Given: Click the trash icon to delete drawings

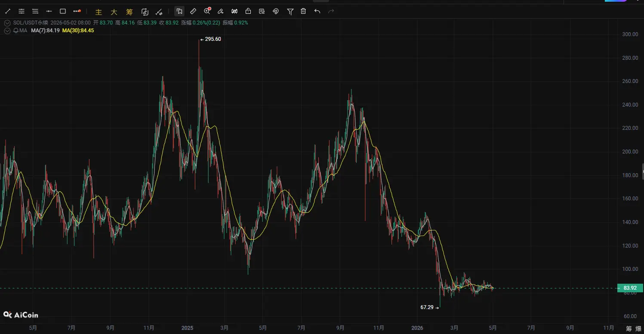Looking at the screenshot, I should (303, 11).
